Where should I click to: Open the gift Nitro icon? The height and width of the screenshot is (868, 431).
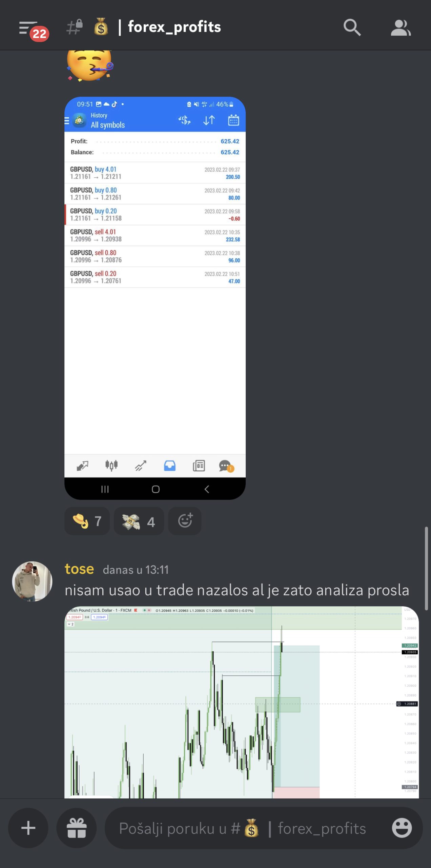tap(77, 828)
